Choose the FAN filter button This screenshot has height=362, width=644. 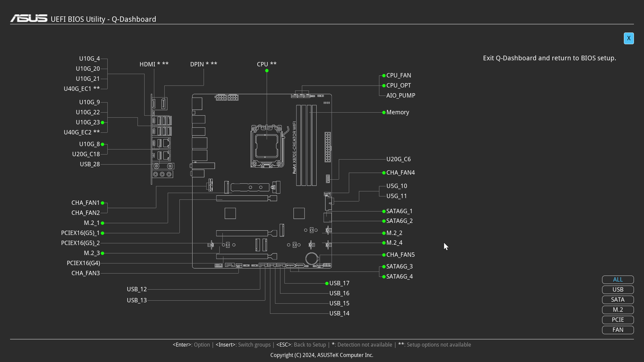click(618, 330)
